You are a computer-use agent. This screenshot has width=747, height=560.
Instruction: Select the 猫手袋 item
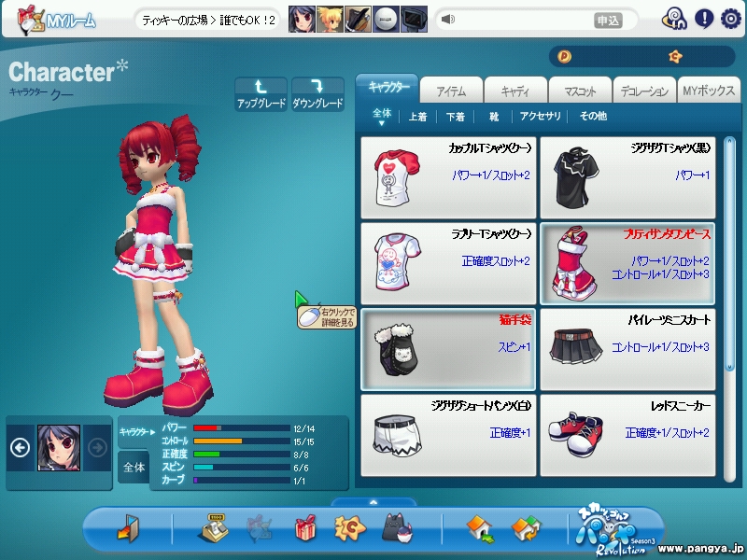coord(448,349)
